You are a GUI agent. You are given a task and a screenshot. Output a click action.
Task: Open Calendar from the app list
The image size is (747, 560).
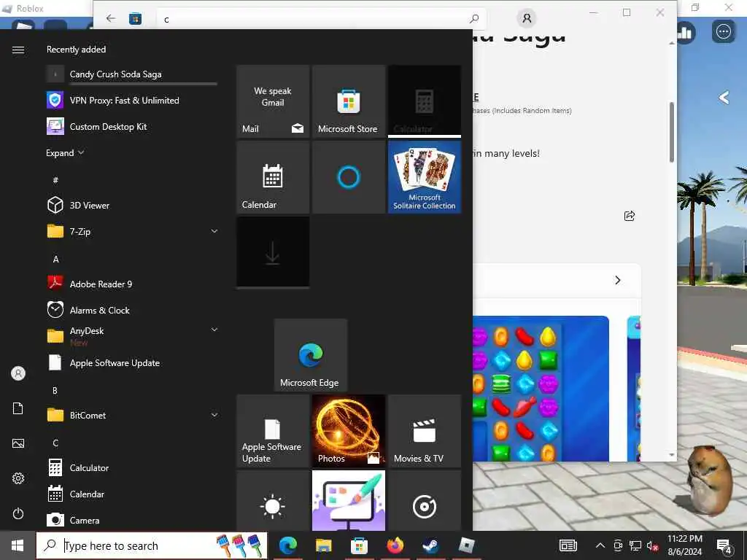pos(132,494)
